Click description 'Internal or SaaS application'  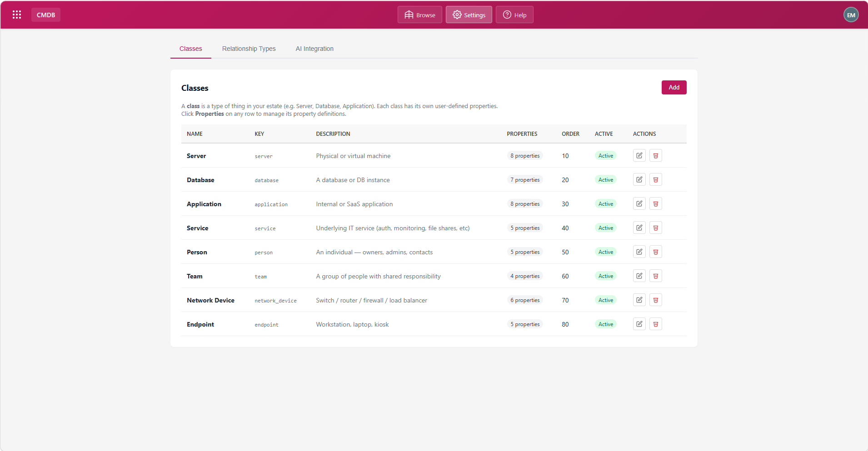(x=354, y=204)
